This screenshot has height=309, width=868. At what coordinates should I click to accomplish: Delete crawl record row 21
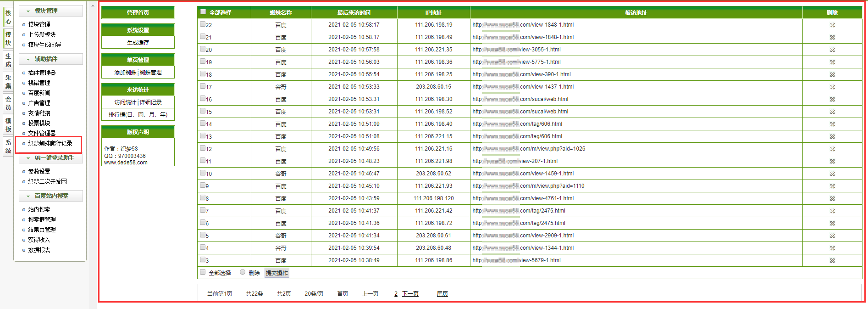pos(832,38)
